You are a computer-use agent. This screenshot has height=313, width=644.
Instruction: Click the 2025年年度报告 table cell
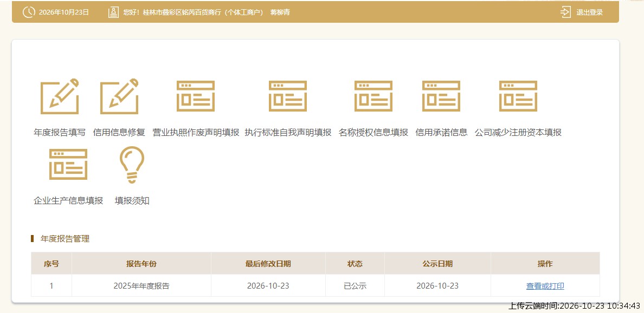[141, 286]
